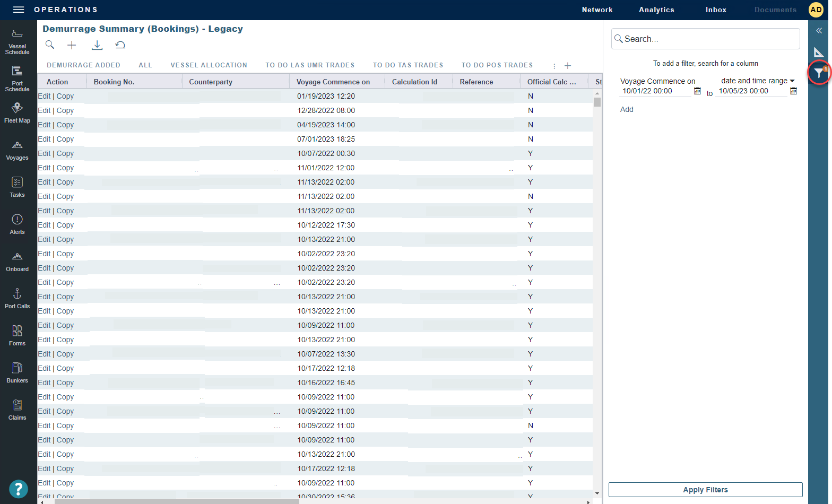Click the refresh reset icon
This screenshot has width=832, height=504.
pos(120,45)
